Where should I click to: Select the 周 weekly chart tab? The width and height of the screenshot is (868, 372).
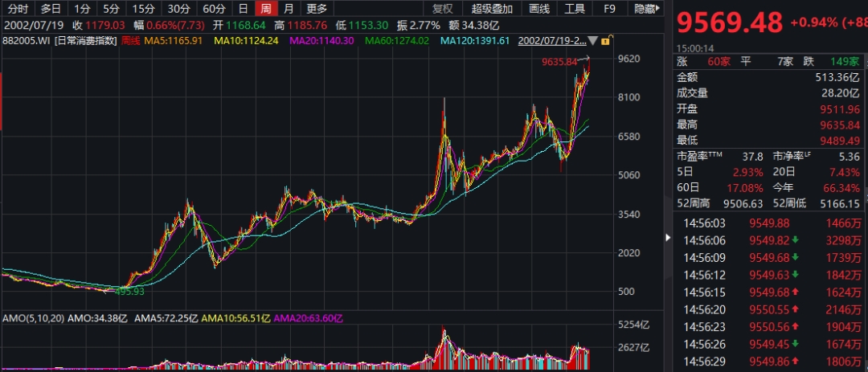[266, 8]
